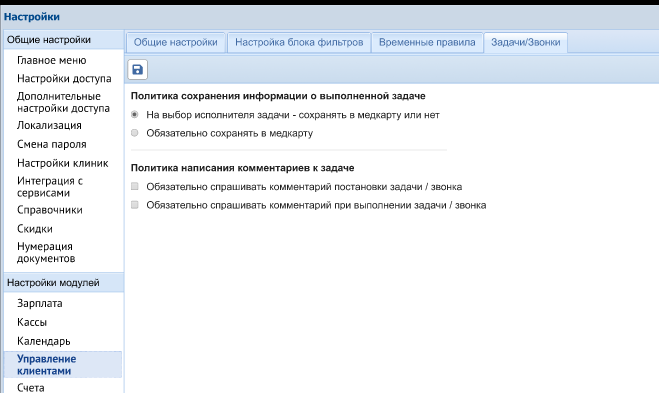The width and height of the screenshot is (659, 393).
Task: Select the 'Задачи/Звонки' tab
Action: click(525, 42)
